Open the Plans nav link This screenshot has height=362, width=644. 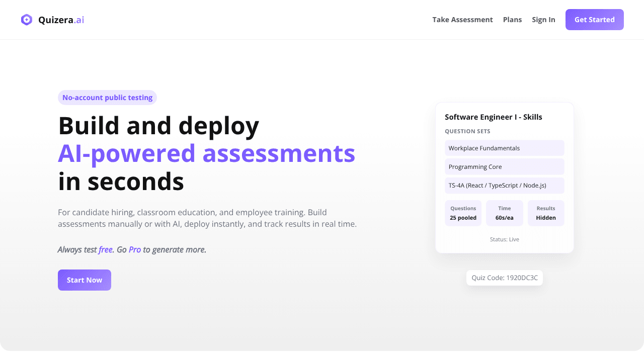tap(512, 20)
